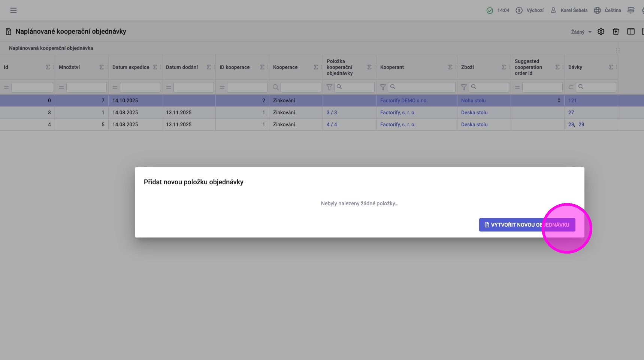Open batch 121 link
644x360 pixels.
(572, 100)
